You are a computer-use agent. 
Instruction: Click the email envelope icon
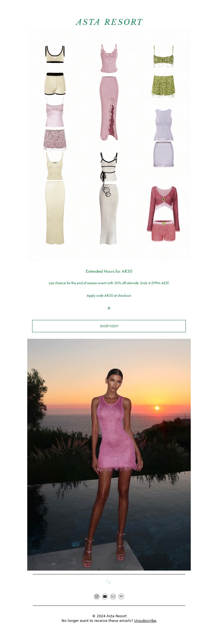point(113,596)
